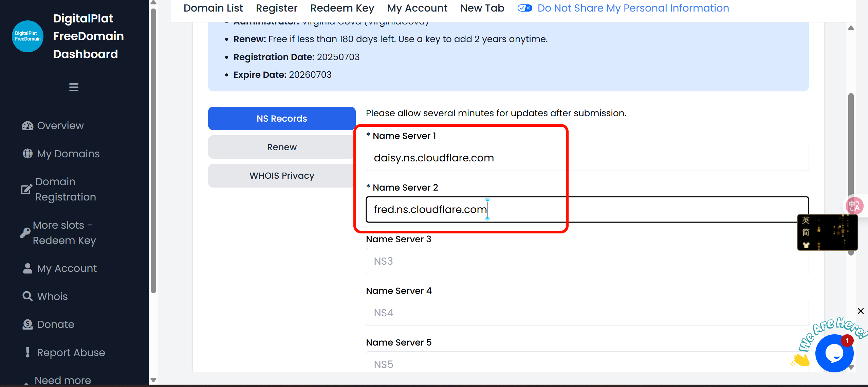Open Redeem Key in top navigation
Image resolution: width=868 pixels, height=387 pixels.
(x=342, y=8)
